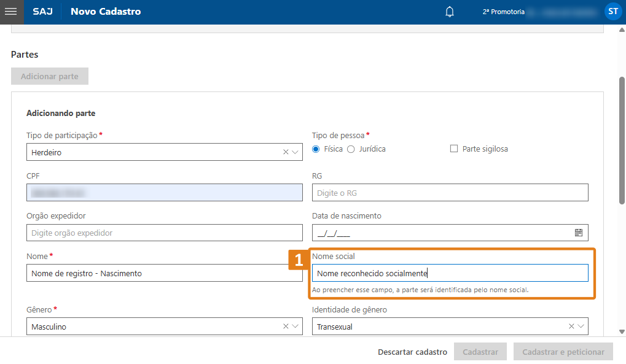
Task: Expand the Tipo de participação dropdown
Action: click(x=295, y=152)
